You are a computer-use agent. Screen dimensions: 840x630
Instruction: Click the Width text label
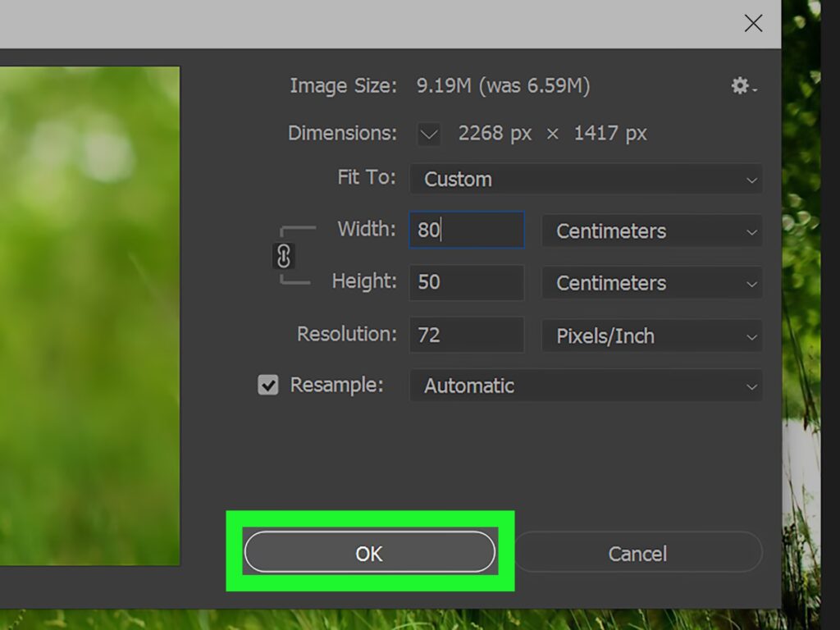367,230
